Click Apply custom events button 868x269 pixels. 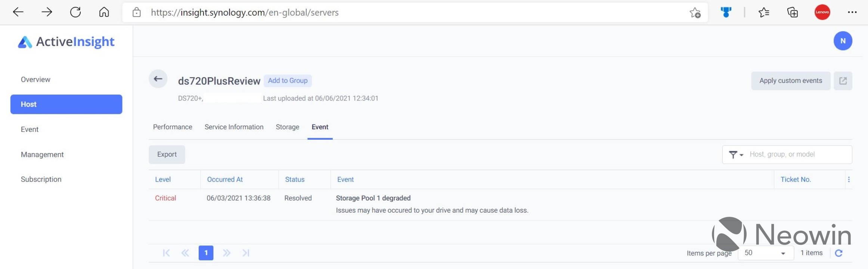click(x=791, y=81)
